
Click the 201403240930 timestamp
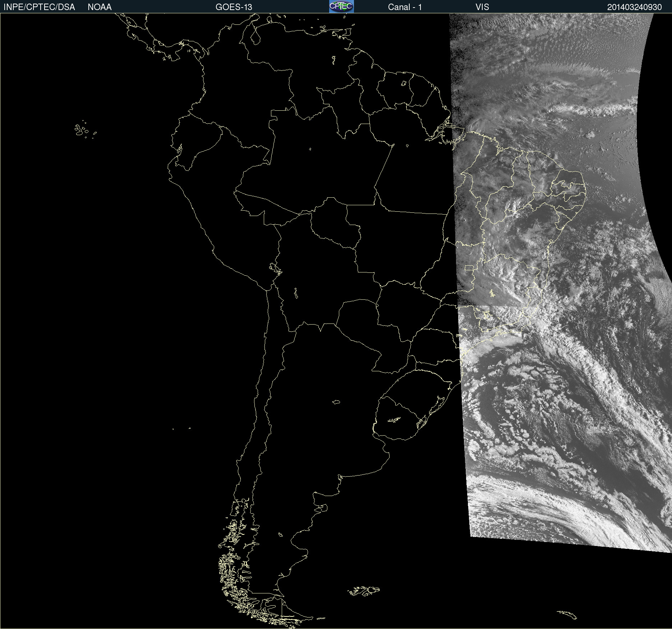(x=635, y=7)
